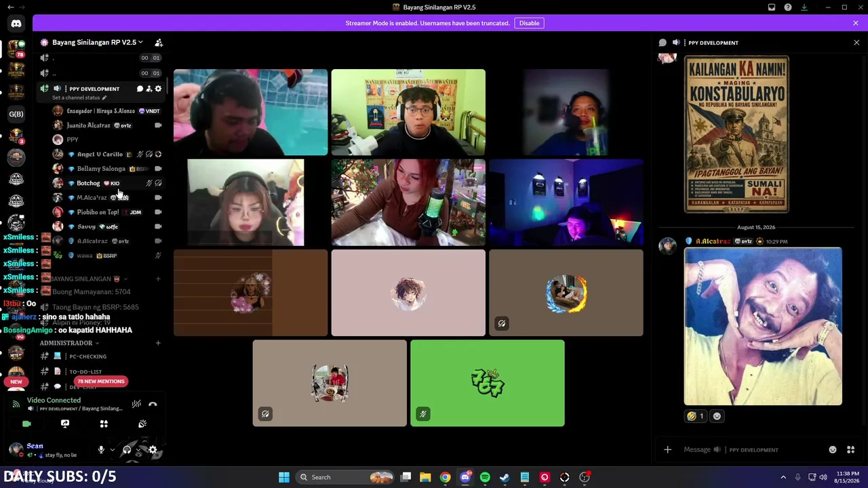Click the NEW unread servers indicator
The image size is (868, 488).
(x=16, y=382)
